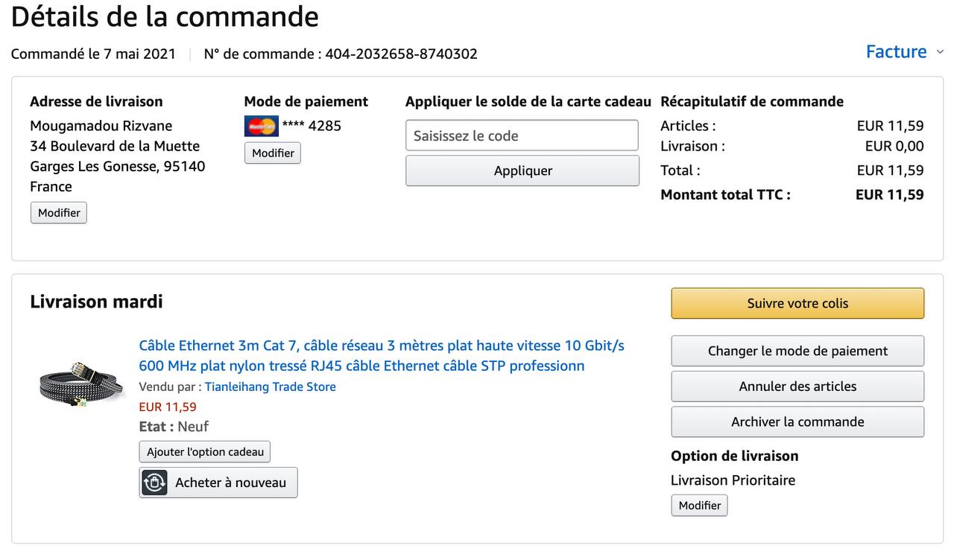This screenshot has height=560, width=954.
Task: Click the order number 404-2032658-8740302
Action: pos(401,54)
